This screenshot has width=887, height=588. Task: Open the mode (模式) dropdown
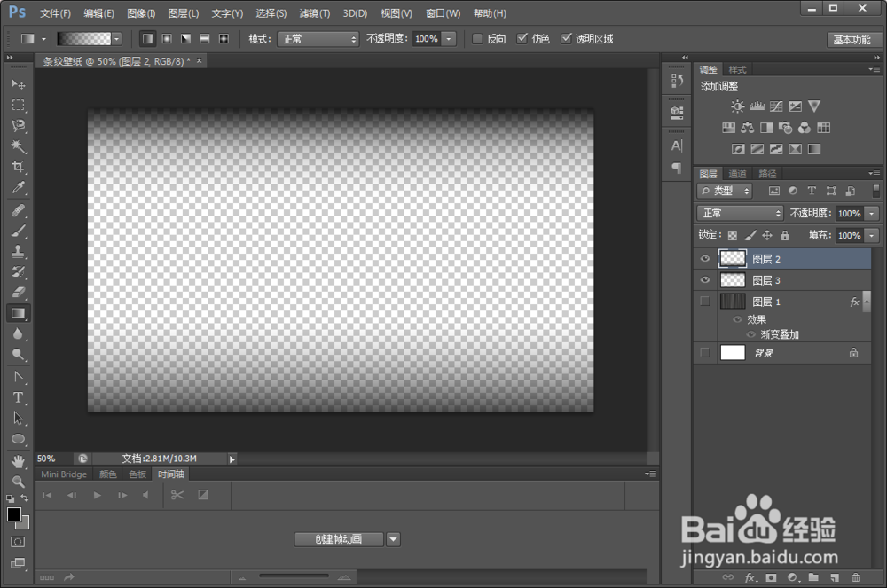(318, 38)
